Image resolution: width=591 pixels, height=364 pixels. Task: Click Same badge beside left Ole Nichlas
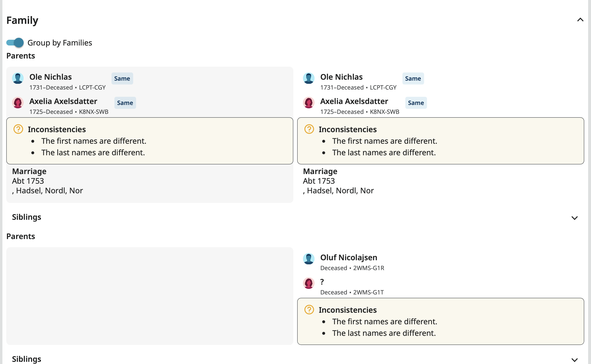pyautogui.click(x=122, y=78)
